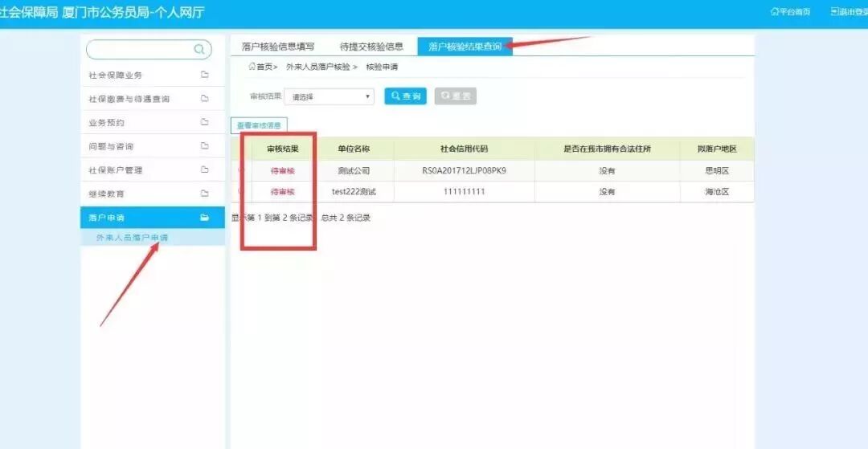Focus the sidebar search input box
This screenshot has height=449, width=868.
[x=149, y=50]
